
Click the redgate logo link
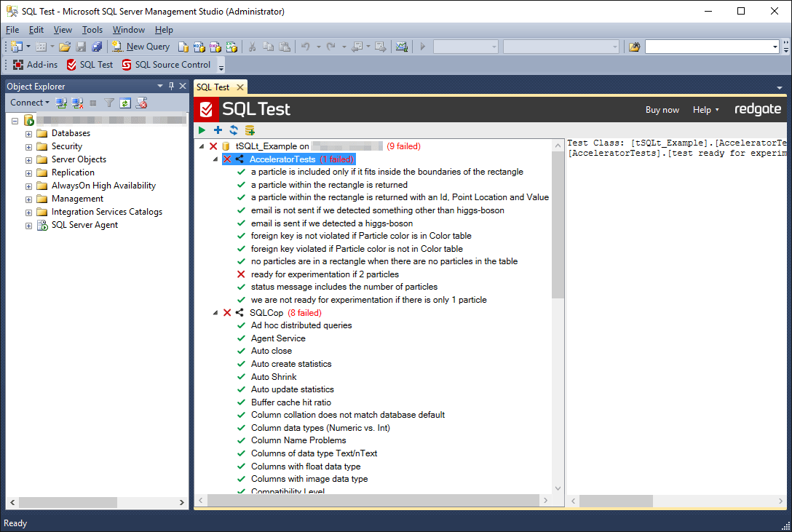click(758, 109)
